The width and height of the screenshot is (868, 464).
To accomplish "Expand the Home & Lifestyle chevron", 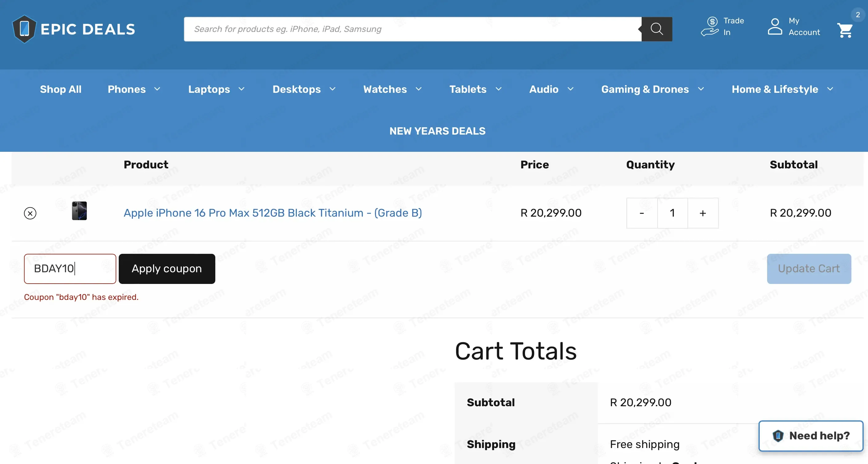I will pyautogui.click(x=830, y=89).
